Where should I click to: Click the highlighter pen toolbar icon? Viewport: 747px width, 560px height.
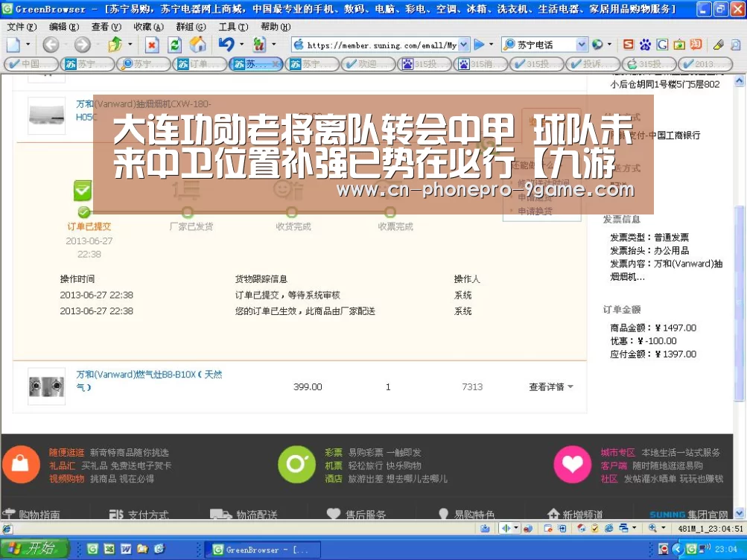(x=719, y=45)
